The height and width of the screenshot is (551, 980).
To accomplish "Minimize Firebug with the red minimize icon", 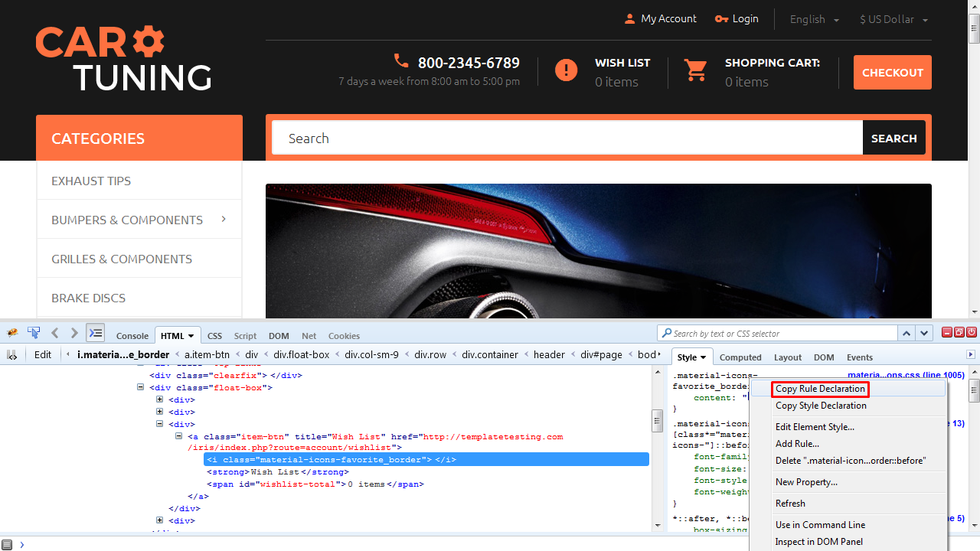I will [947, 332].
